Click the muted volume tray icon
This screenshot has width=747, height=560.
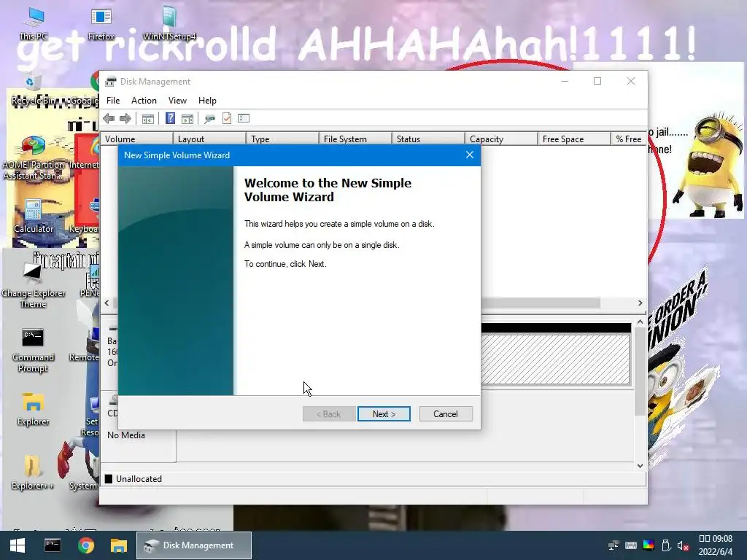683,545
